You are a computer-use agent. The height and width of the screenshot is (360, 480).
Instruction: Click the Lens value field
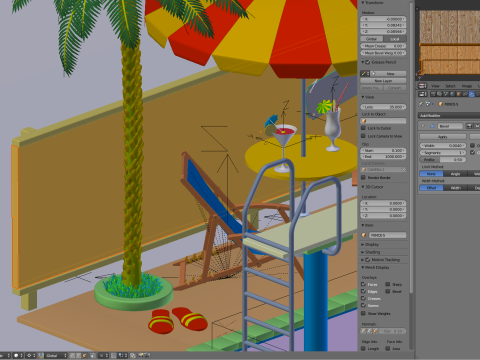(383, 107)
